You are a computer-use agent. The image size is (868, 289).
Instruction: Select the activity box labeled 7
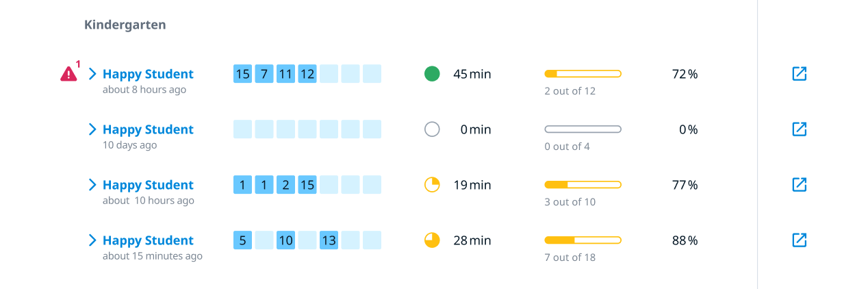[264, 74]
